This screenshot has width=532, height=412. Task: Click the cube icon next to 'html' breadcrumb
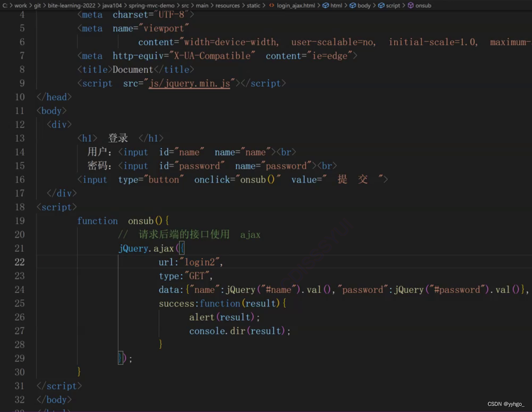click(x=326, y=6)
